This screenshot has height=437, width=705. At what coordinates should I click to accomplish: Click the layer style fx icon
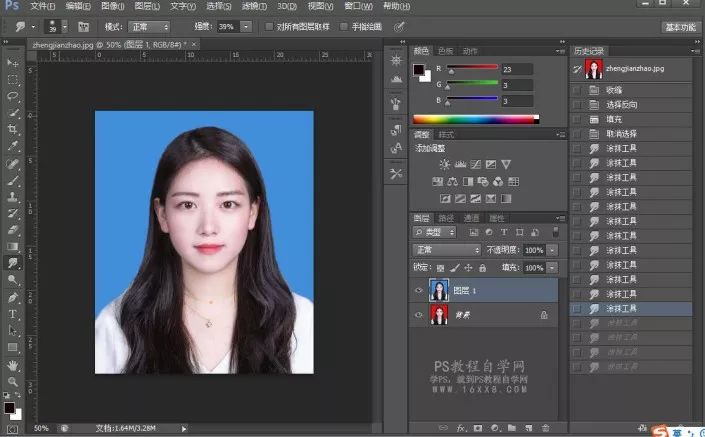461,428
